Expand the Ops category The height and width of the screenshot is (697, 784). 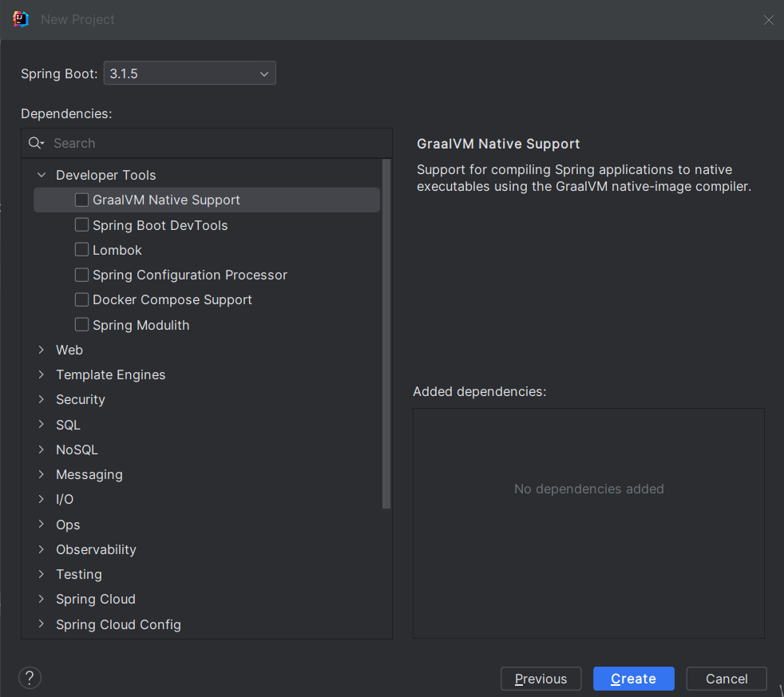click(42, 524)
